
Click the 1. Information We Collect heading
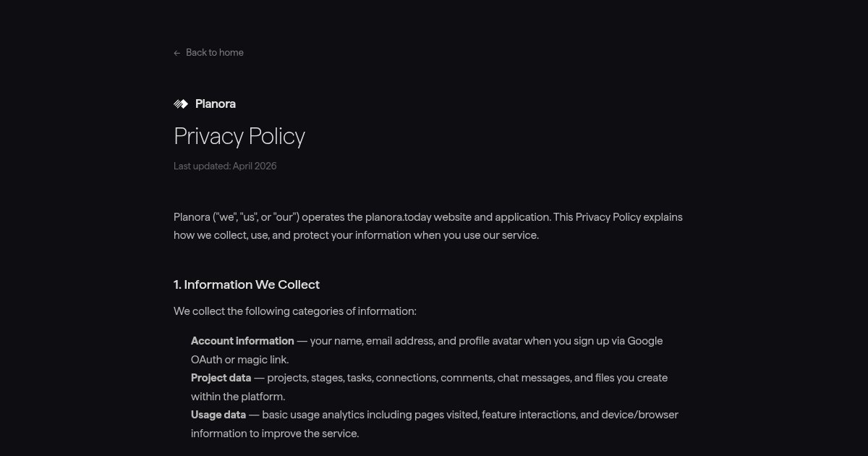coord(247,284)
